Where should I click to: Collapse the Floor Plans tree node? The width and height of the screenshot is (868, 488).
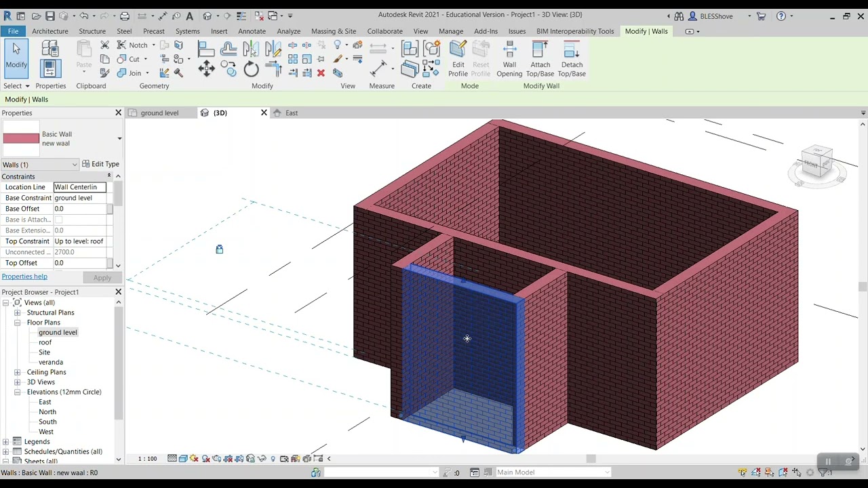coord(17,323)
